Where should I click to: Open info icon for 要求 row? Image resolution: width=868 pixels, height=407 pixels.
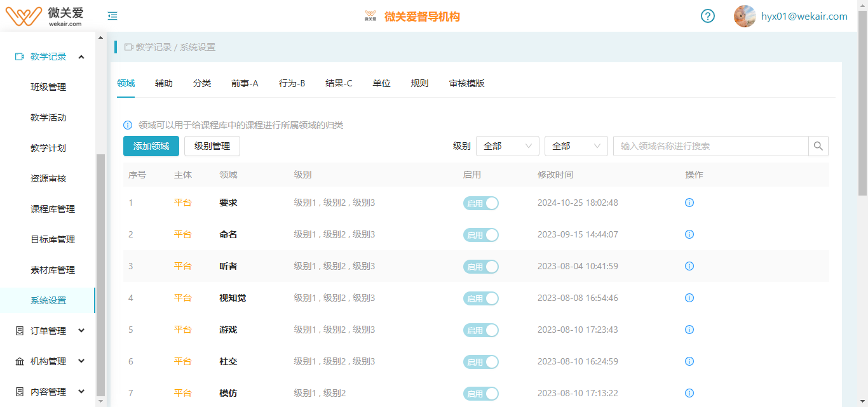pos(689,203)
